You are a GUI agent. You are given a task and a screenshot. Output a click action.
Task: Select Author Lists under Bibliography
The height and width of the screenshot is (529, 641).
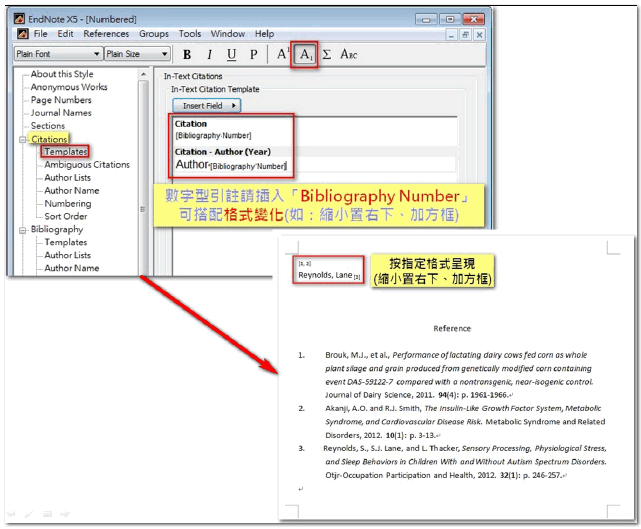(67, 255)
